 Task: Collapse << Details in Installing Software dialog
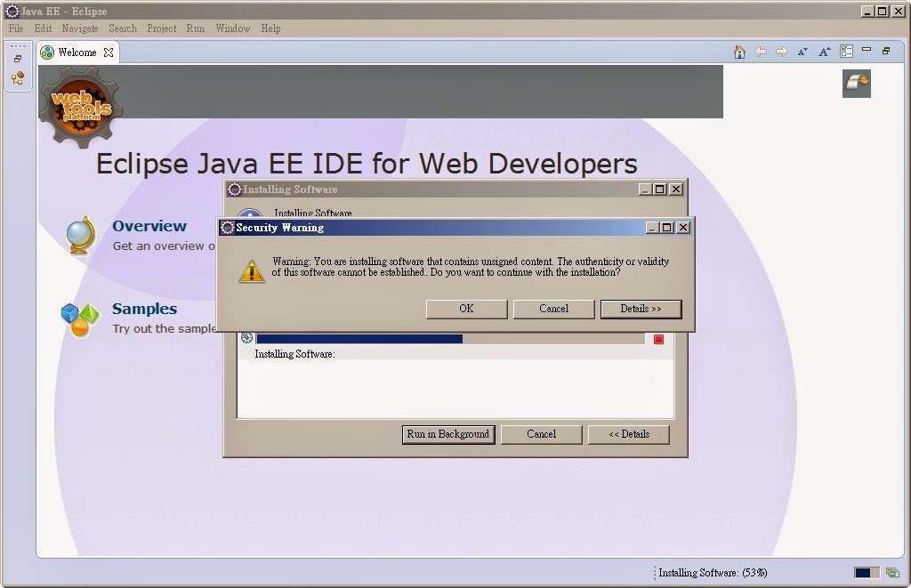629,434
